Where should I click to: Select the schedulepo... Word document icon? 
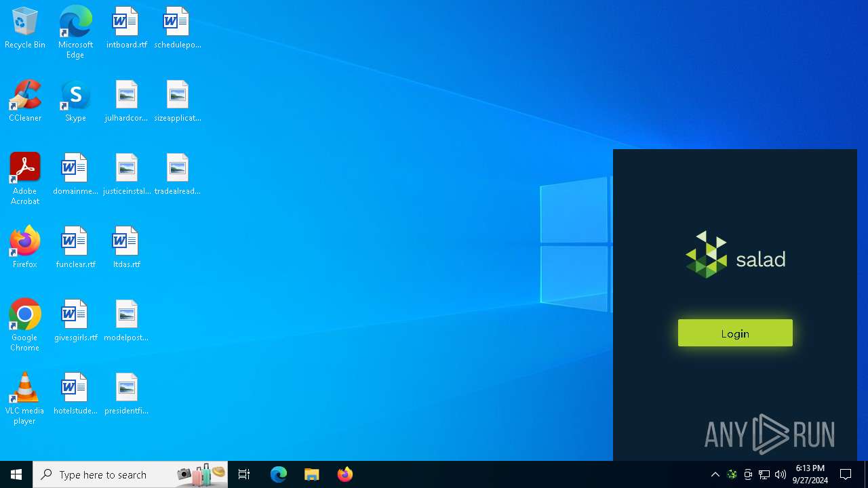tap(177, 28)
